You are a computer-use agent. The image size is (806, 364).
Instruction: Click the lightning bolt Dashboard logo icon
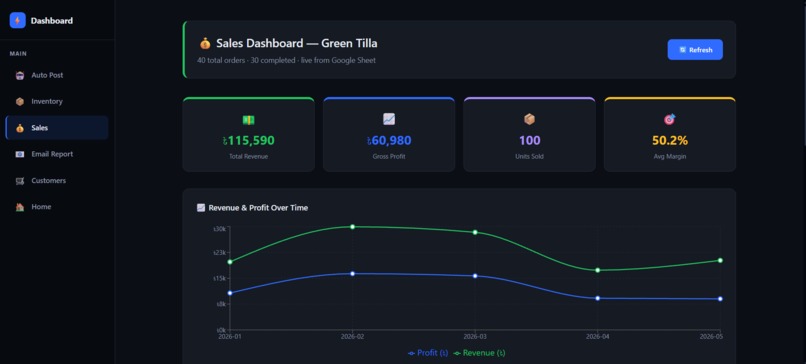click(17, 21)
